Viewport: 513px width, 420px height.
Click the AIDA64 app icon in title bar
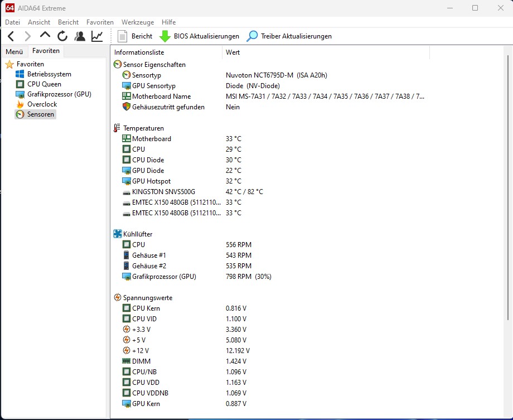10,8
